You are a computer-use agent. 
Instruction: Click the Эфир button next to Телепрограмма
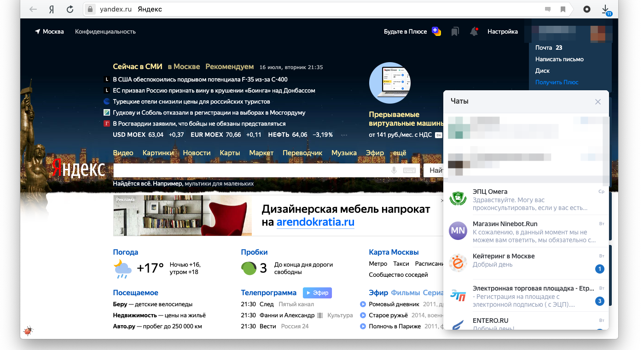click(317, 293)
